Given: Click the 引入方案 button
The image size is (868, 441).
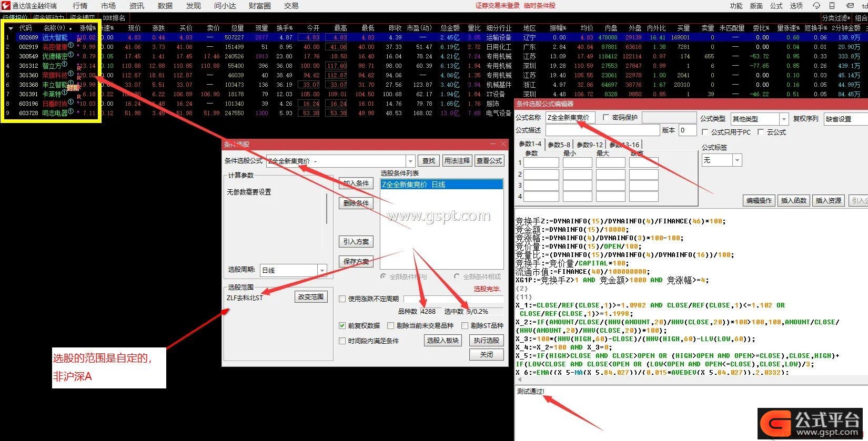Looking at the screenshot, I should [356, 242].
